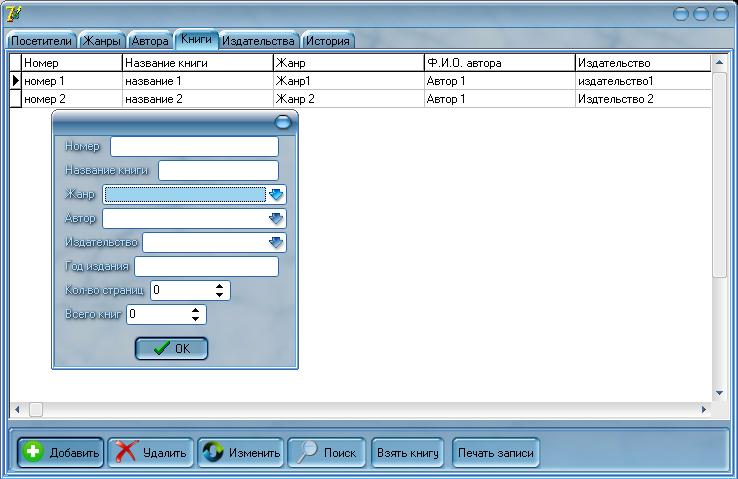Focus the Название книги input field
Image resolution: width=738 pixels, height=479 pixels.
[218, 170]
